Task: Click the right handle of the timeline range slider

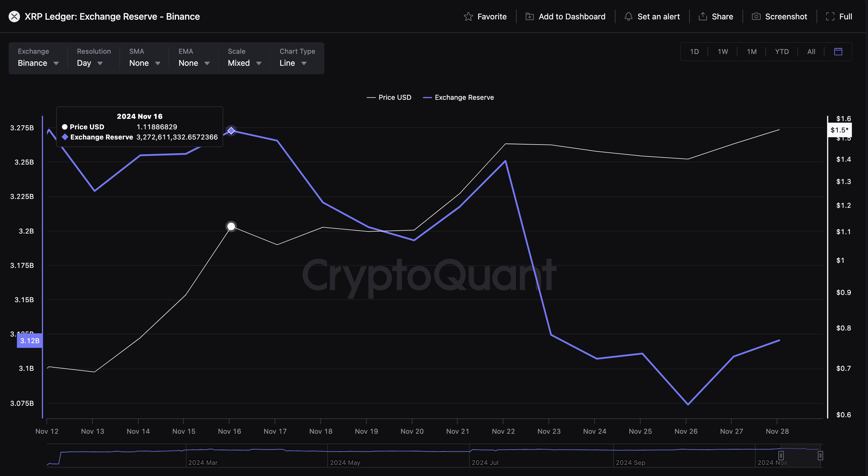Action: coord(820,456)
